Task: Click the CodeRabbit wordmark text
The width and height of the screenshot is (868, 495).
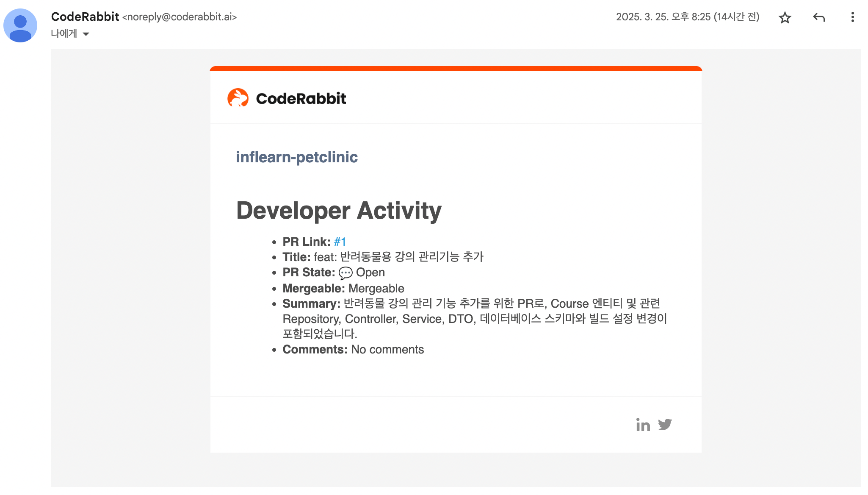Action: pyautogui.click(x=301, y=98)
